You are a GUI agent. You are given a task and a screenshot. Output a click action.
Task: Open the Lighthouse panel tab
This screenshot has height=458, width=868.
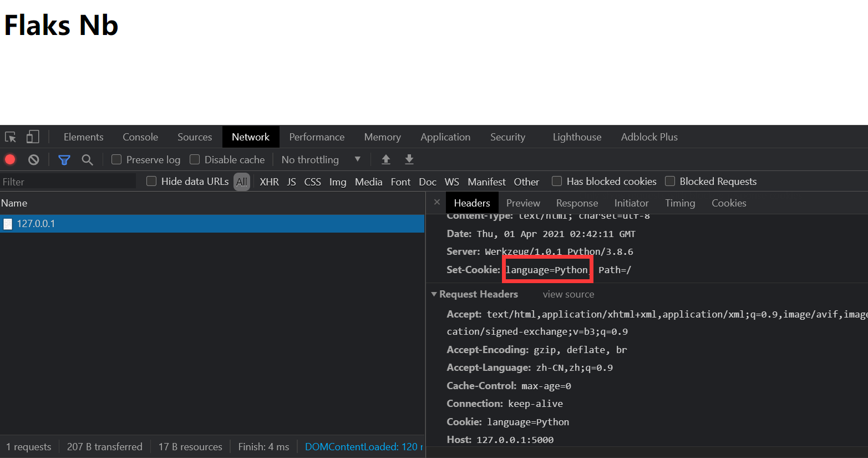[x=577, y=137]
